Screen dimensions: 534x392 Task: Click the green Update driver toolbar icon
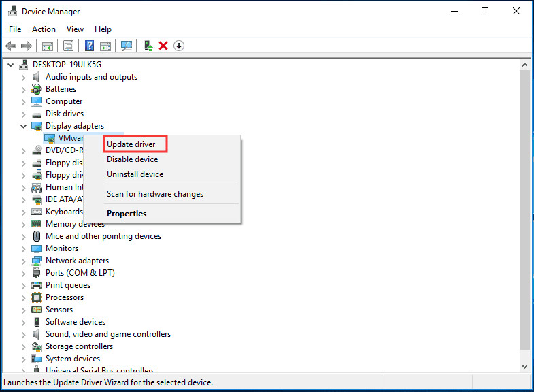coord(148,46)
